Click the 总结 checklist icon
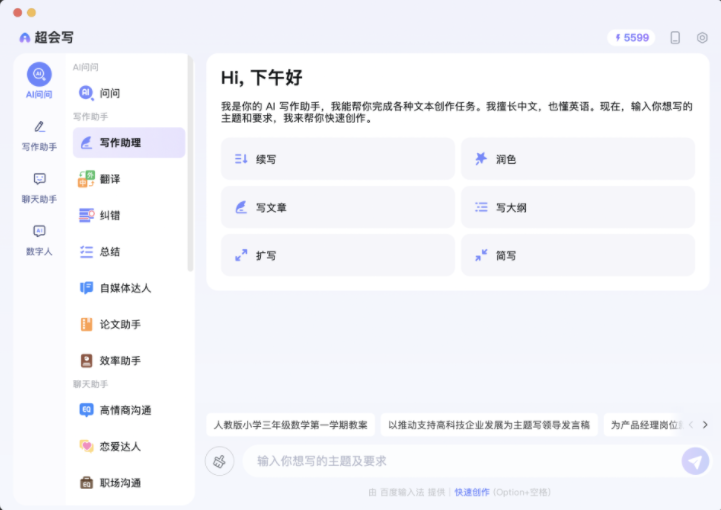 pos(86,252)
